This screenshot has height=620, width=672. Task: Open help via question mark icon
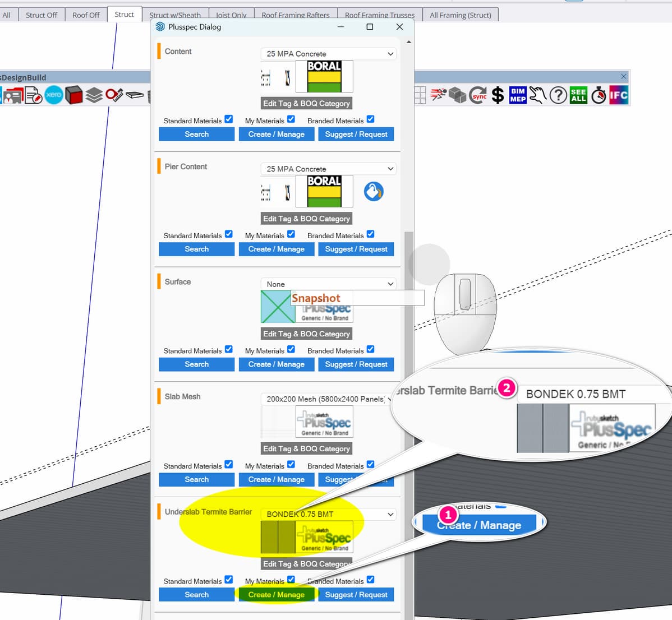point(558,95)
